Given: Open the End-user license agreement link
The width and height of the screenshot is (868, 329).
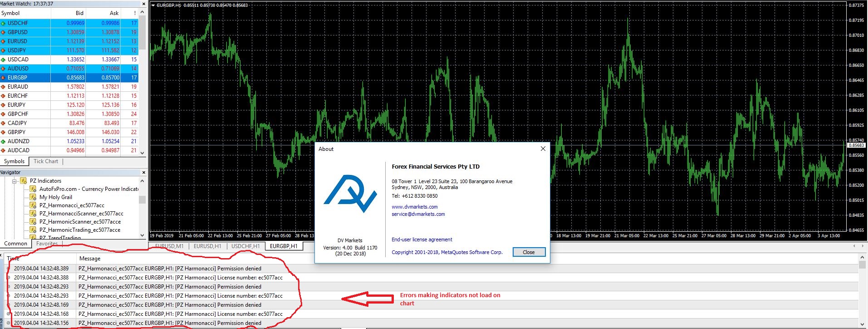Looking at the screenshot, I should click(x=422, y=239).
